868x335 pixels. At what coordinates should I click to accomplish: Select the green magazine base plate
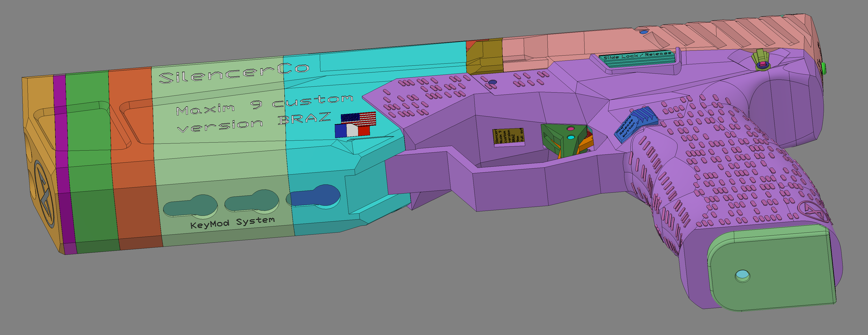[772, 268]
